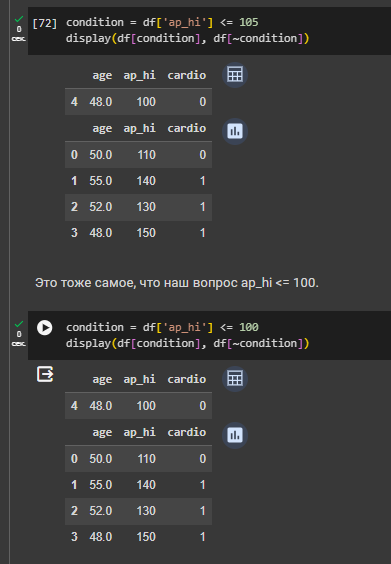Click age header in first cell's second table
The image size is (391, 564).
pyautogui.click(x=102, y=128)
